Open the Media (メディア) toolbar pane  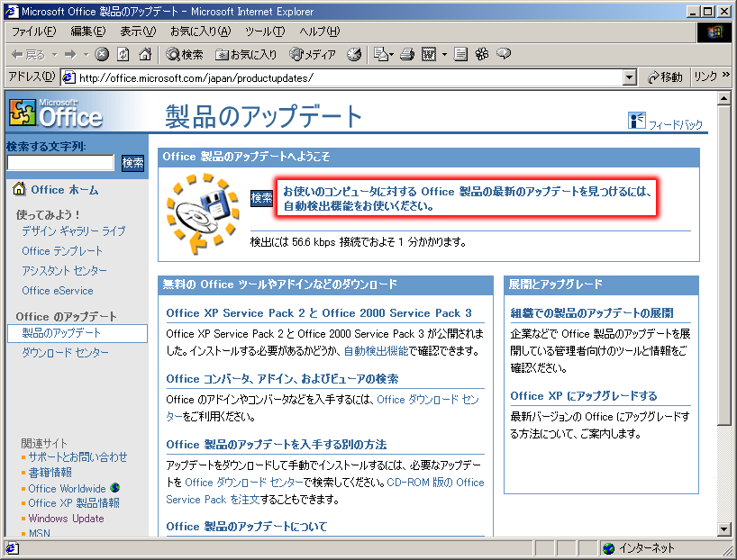[313, 55]
